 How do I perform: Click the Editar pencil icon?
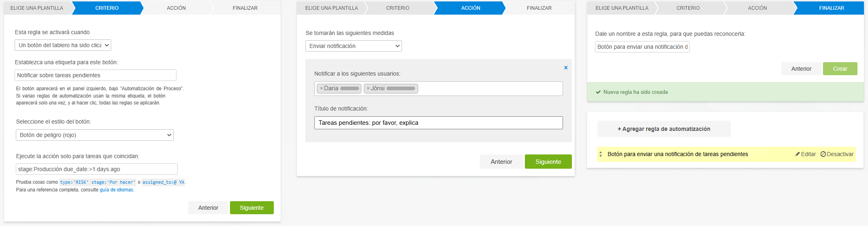(797, 154)
